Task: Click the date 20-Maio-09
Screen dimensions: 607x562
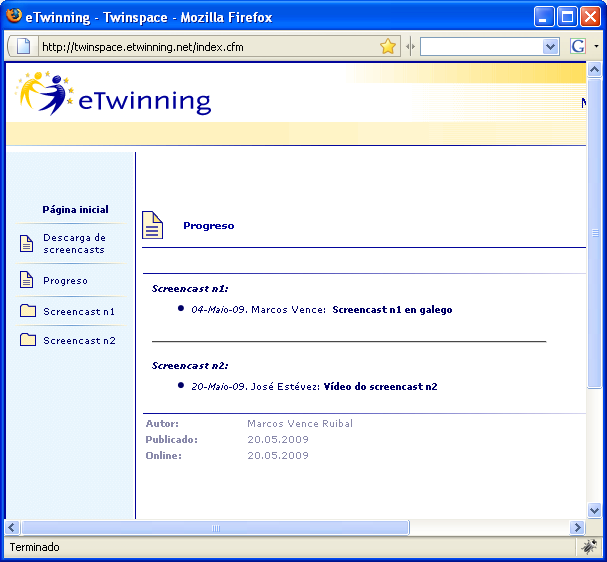Action: 218,387
